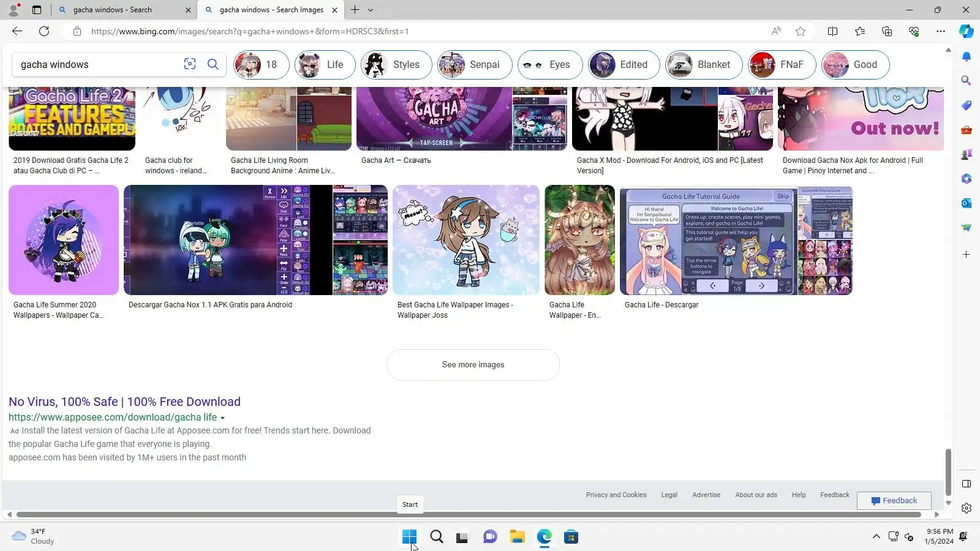Filter images by the '18' chip

(x=261, y=65)
